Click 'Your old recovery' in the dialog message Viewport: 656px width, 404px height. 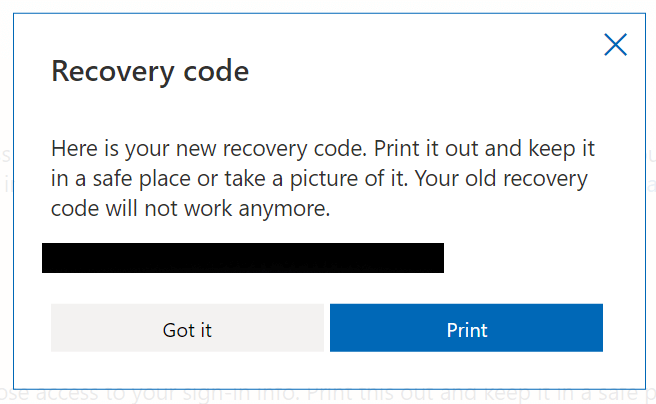pyautogui.click(x=519, y=180)
